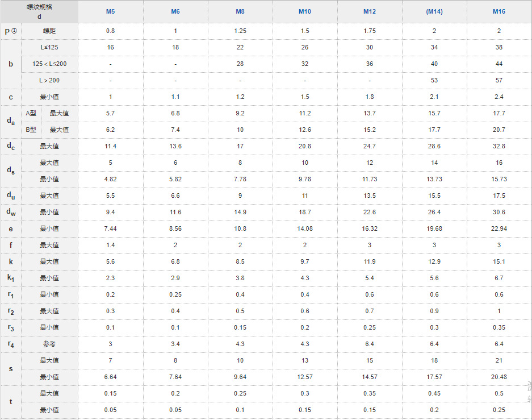
Task: Click the B型 label in the da row
Action: click(31, 130)
